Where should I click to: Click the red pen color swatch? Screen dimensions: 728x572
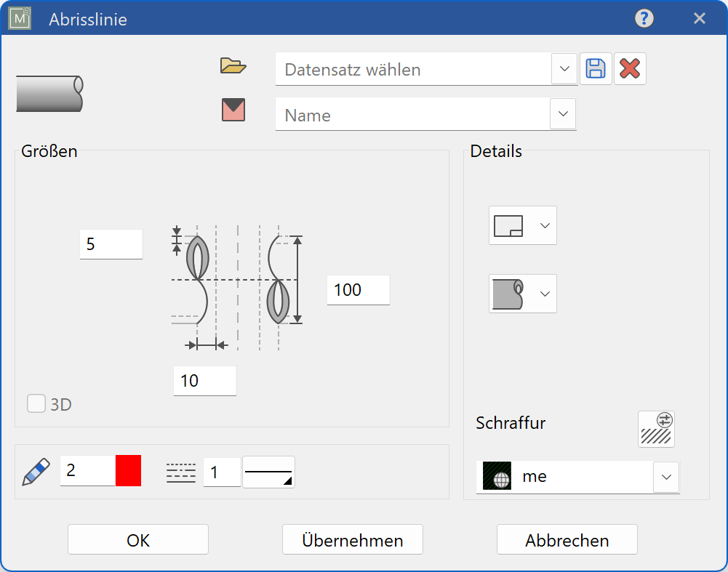128,471
